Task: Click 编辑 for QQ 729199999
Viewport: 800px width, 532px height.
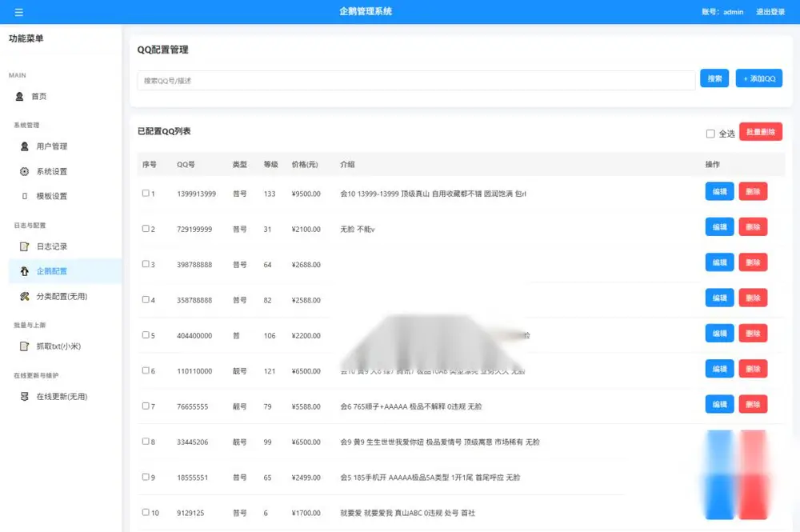Action: tap(719, 227)
